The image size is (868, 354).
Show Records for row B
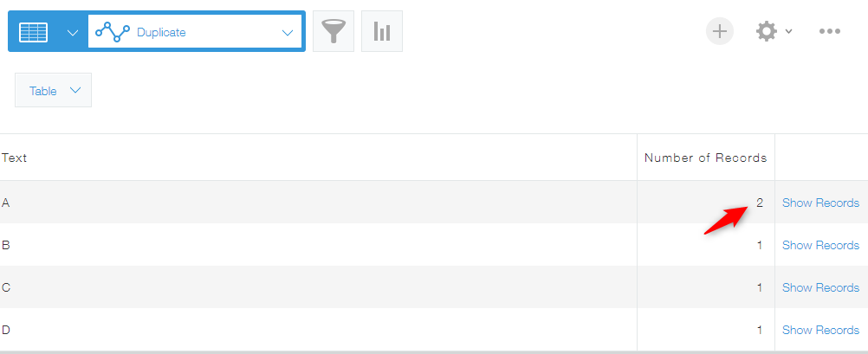[x=820, y=245]
